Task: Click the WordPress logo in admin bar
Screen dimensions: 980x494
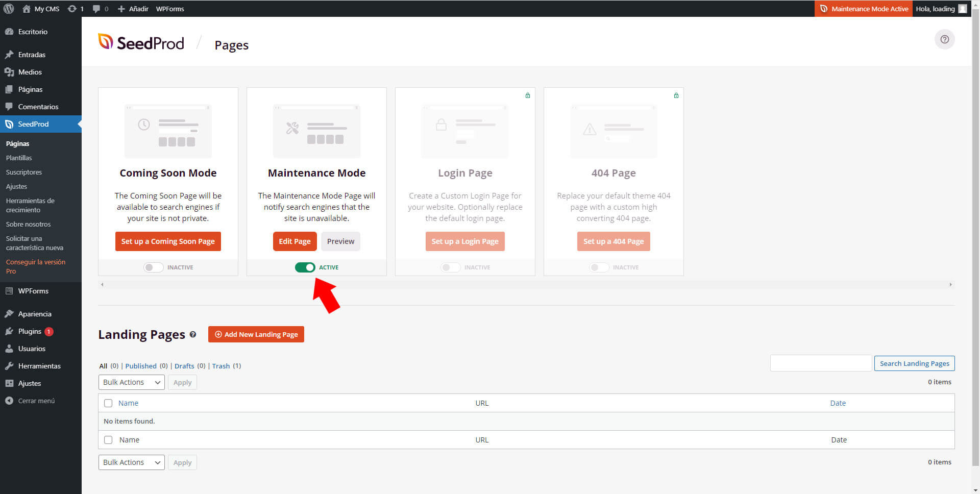Action: pyautogui.click(x=9, y=9)
